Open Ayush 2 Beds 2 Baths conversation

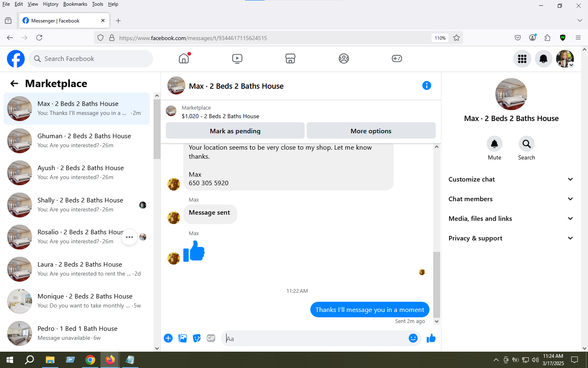point(77,173)
